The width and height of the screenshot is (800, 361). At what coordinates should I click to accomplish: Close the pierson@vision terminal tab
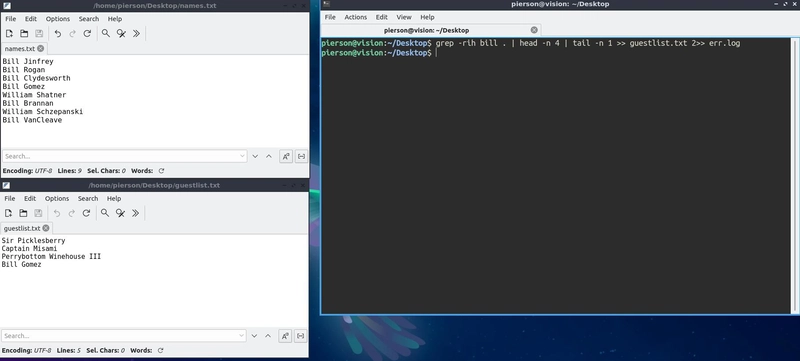tap(534, 30)
